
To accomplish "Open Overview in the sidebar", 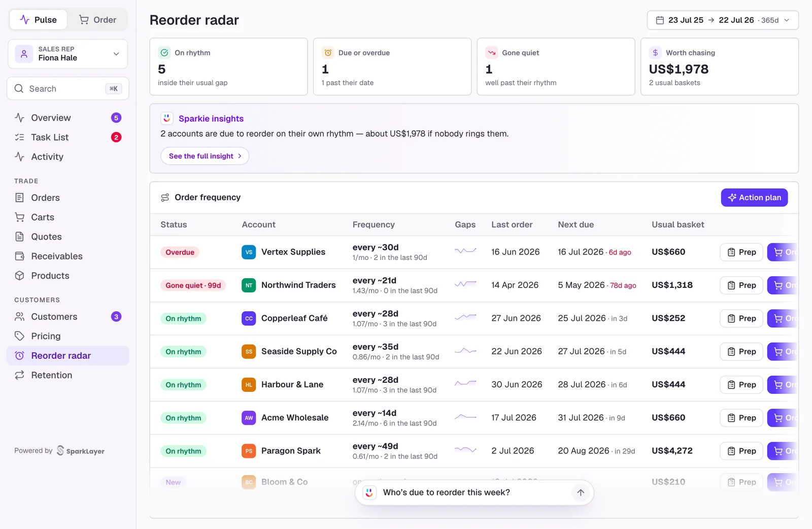I will (x=68, y=118).
